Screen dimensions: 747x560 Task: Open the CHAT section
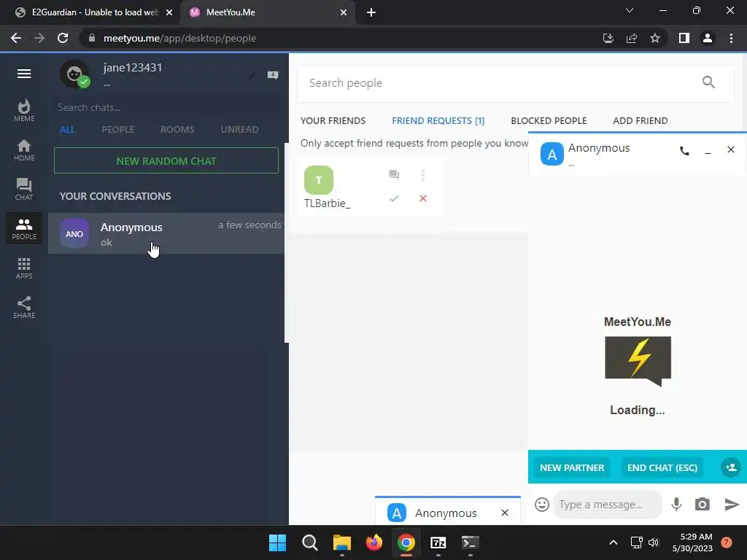[24, 190]
